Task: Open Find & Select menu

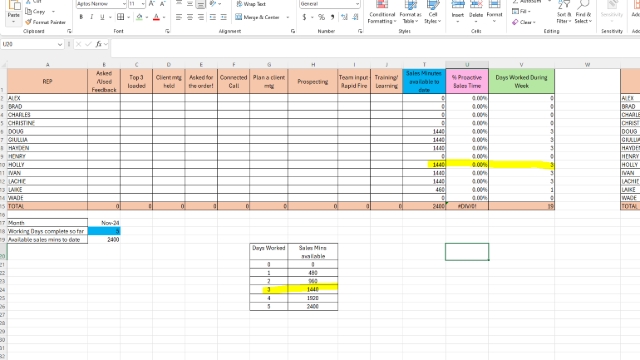Action: 583,12
